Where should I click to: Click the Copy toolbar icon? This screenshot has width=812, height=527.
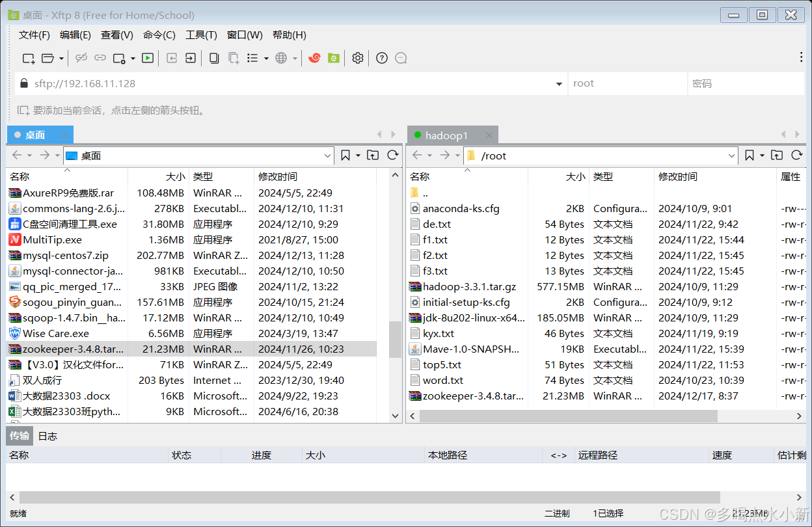click(x=214, y=58)
